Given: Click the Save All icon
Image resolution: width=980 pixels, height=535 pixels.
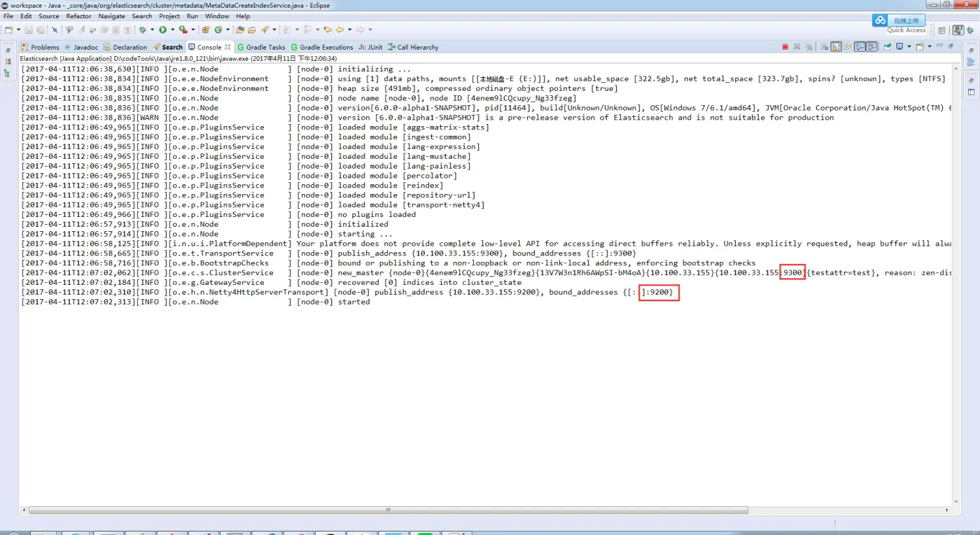Looking at the screenshot, I should (41, 29).
